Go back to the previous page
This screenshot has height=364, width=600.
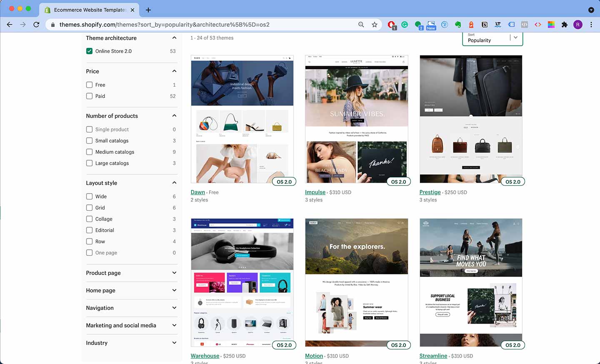pos(10,25)
